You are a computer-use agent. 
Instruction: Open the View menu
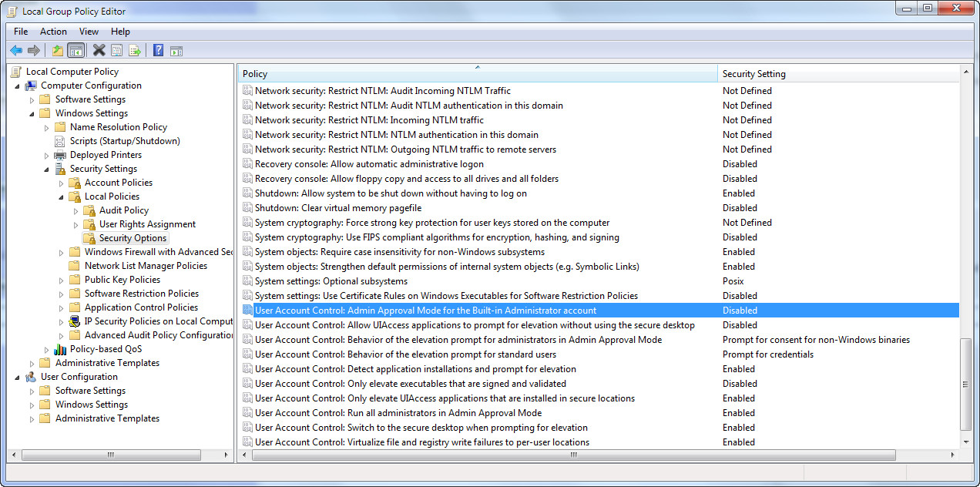[89, 32]
